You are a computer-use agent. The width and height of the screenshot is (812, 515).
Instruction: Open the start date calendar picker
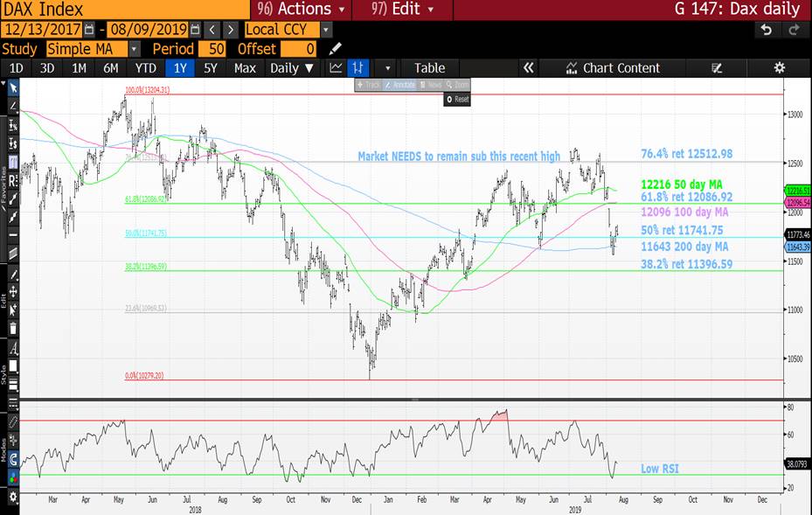pyautogui.click(x=89, y=30)
